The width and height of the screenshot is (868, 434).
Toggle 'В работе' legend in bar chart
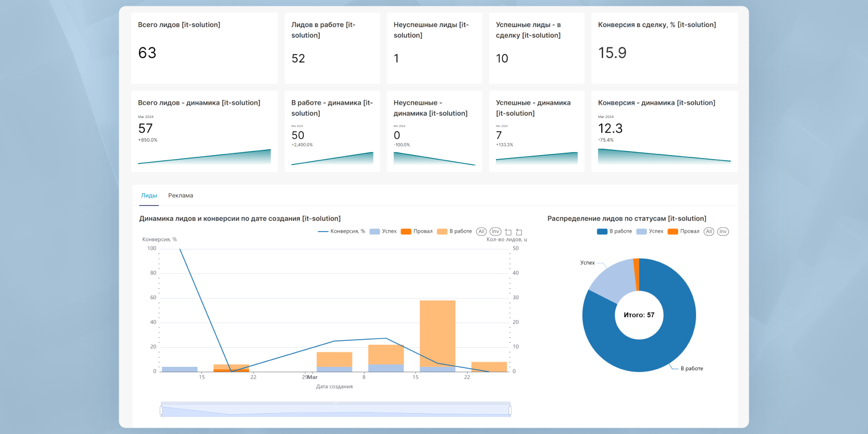454,231
